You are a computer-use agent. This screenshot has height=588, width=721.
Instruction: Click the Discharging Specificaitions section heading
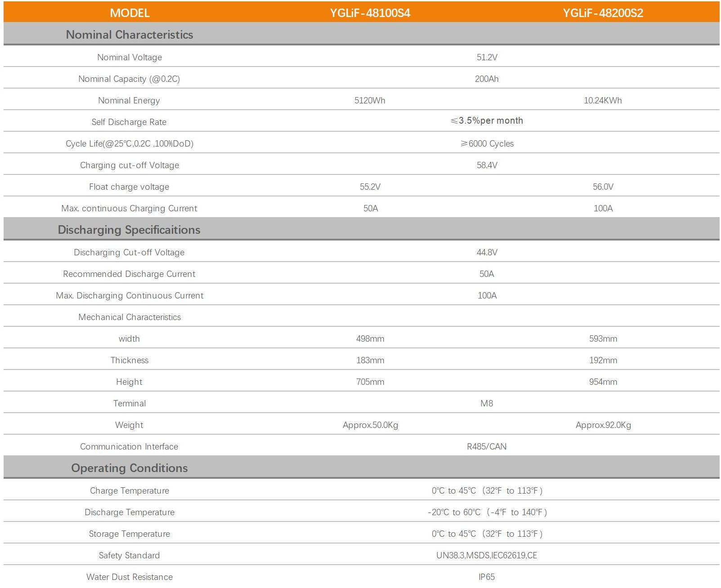tap(129, 230)
